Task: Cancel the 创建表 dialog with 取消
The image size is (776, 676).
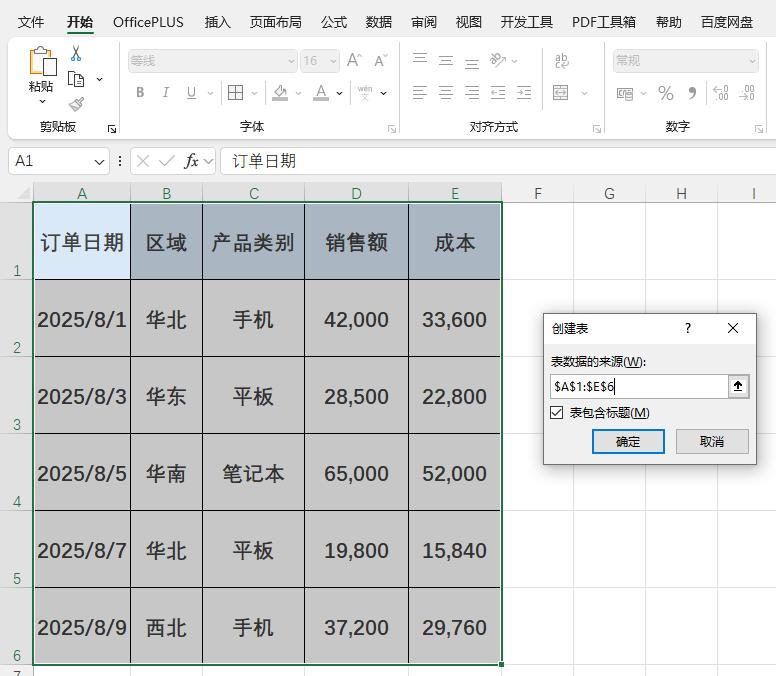Action: [x=712, y=441]
